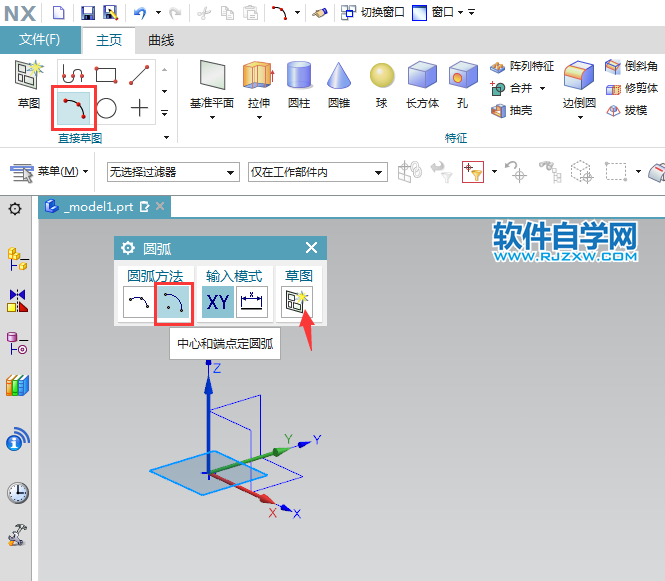Open the repeat command dropdown arrow
665x581 pixels.
[x=297, y=13]
